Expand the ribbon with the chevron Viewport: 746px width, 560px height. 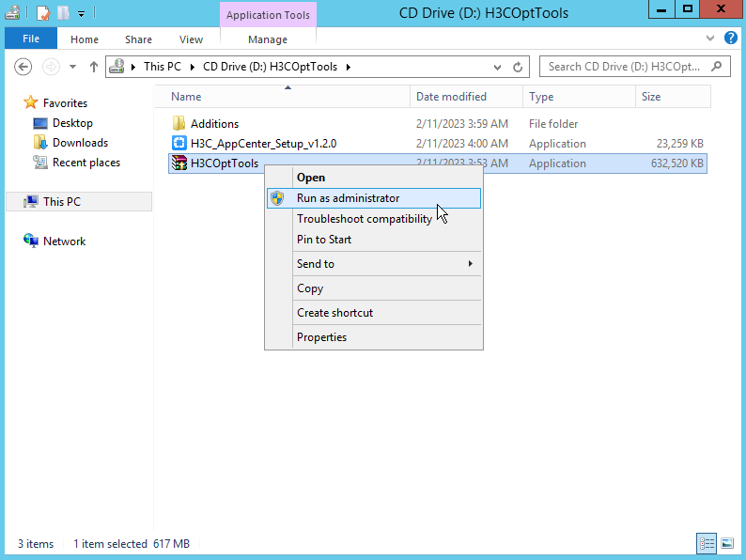pyautogui.click(x=710, y=39)
